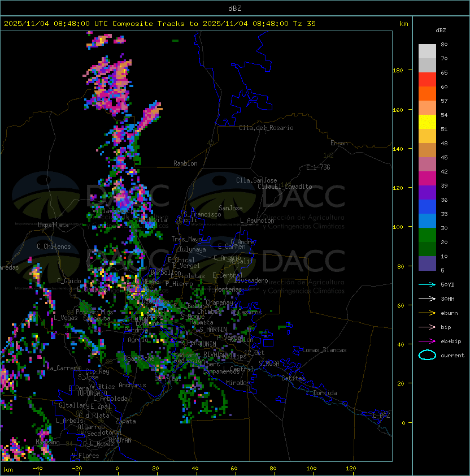Click the cyan 50YD arrow legend icon

click(427, 284)
